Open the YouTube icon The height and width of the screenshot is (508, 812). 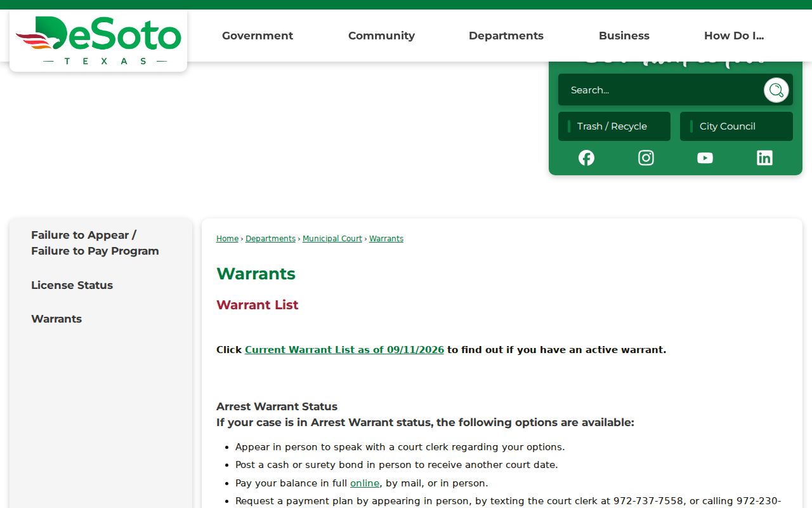tap(705, 158)
